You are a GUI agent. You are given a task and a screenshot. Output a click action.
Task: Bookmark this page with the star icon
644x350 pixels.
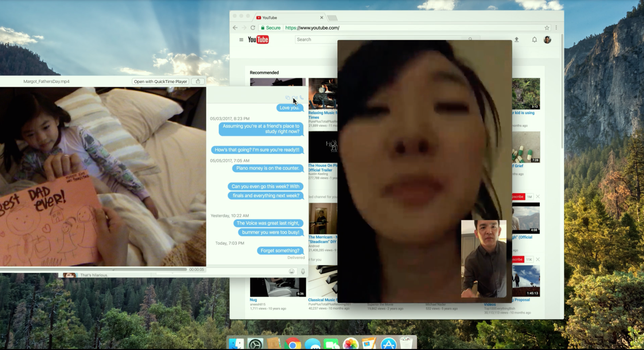point(547,28)
